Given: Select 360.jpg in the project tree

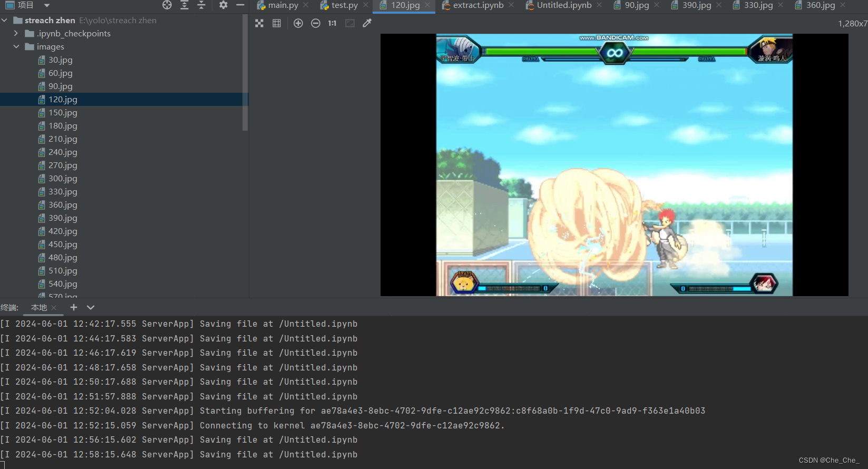Looking at the screenshot, I should point(62,205).
